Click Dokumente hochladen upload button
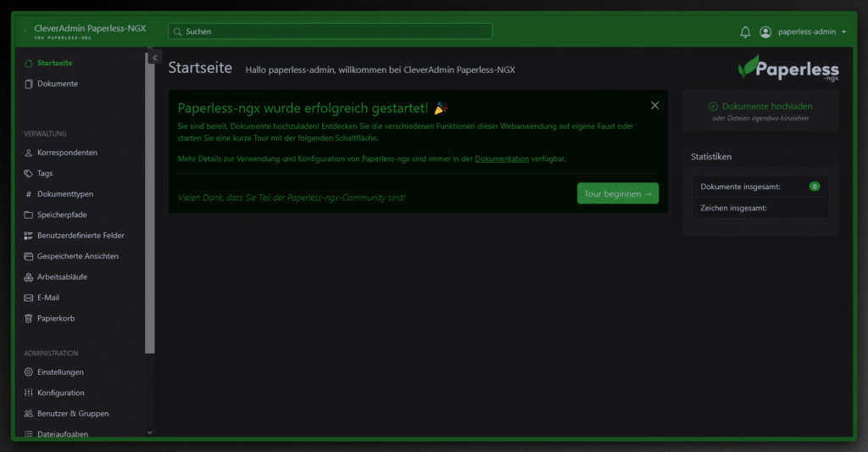The height and width of the screenshot is (452, 868). click(760, 107)
